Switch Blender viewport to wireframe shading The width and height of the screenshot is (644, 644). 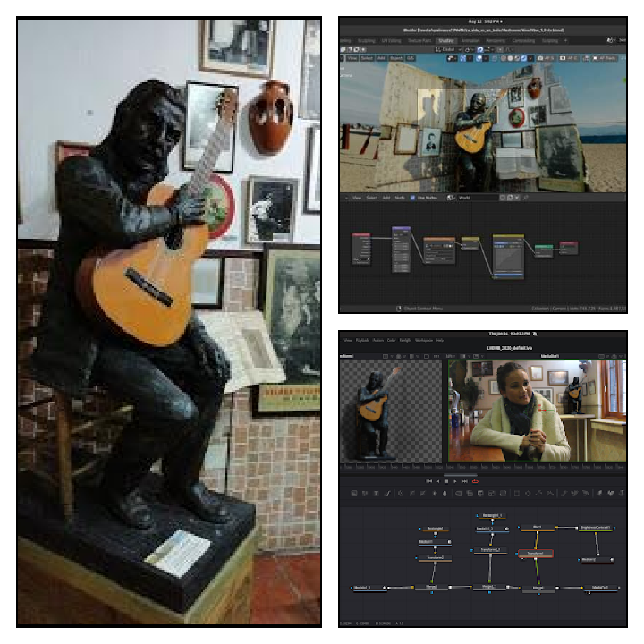coord(504,58)
